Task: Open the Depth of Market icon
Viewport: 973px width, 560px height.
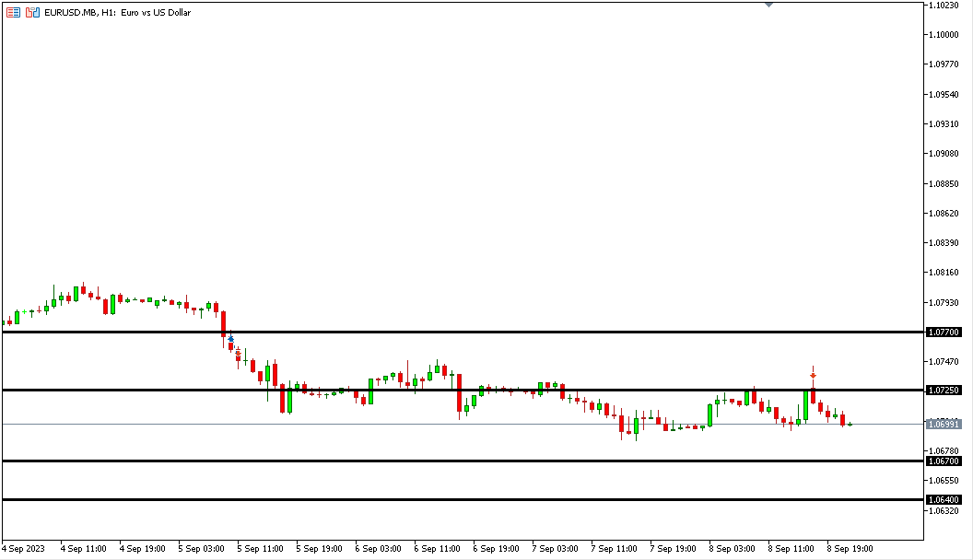Action: 13,12
